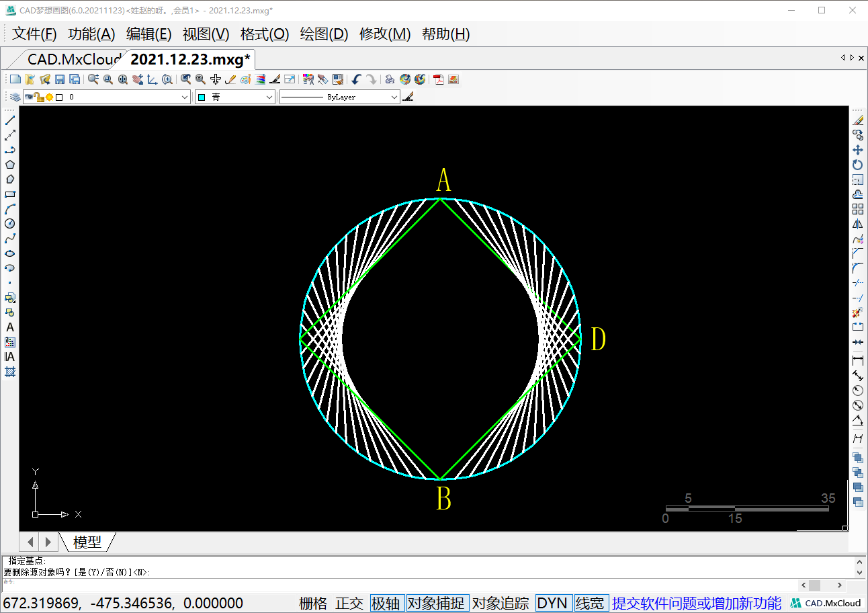The height and width of the screenshot is (613, 868).
Task: Toggle the 正交 ortho mode
Action: tap(349, 603)
